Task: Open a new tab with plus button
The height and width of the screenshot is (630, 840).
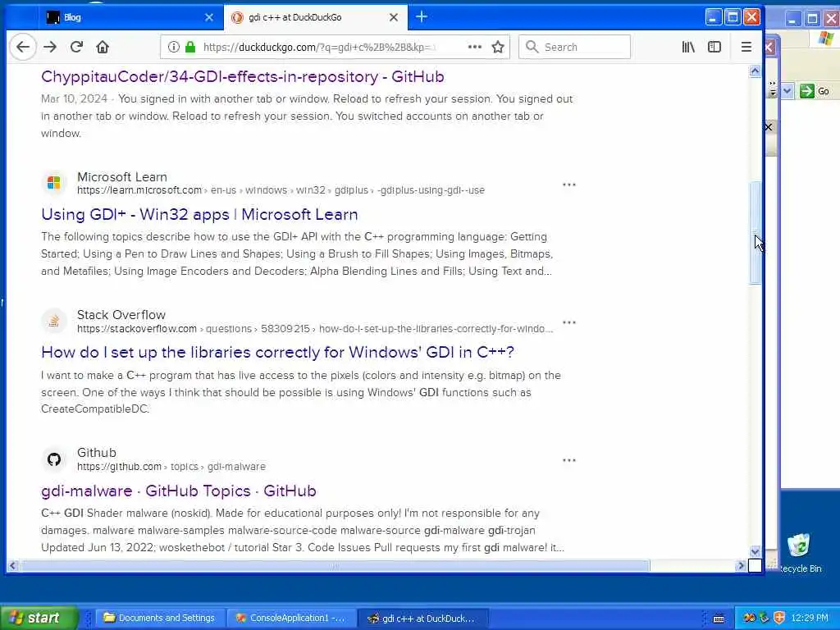Action: click(x=422, y=17)
